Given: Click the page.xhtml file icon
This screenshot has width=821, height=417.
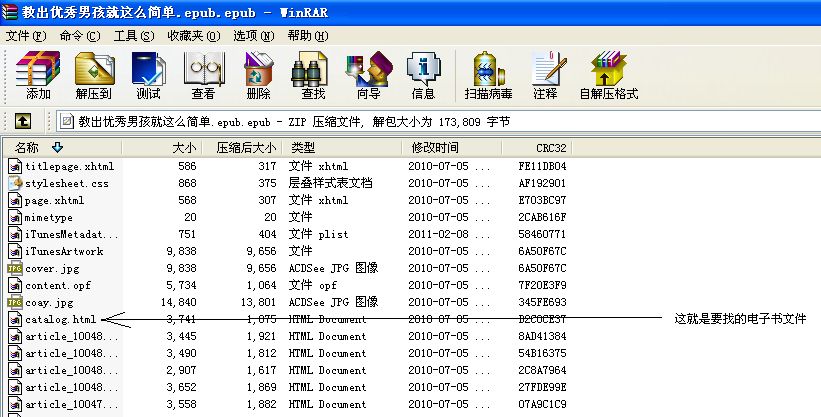Looking at the screenshot, I should [x=15, y=201].
